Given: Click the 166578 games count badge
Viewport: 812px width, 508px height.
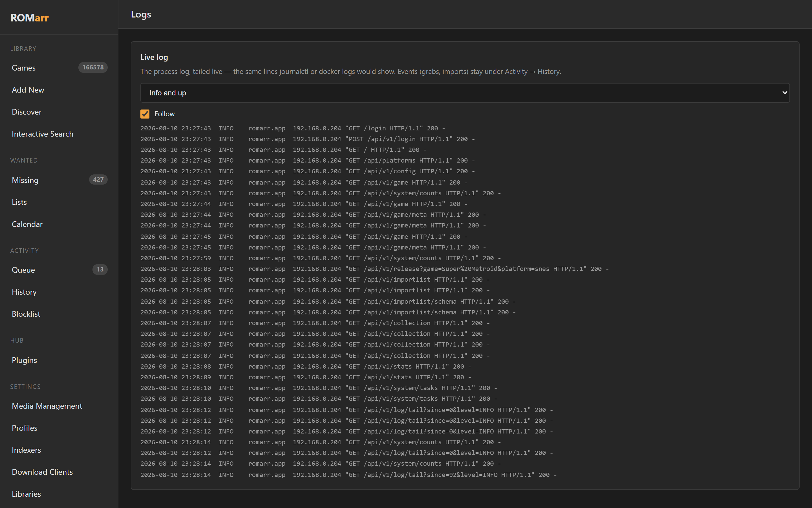Looking at the screenshot, I should click(x=93, y=67).
